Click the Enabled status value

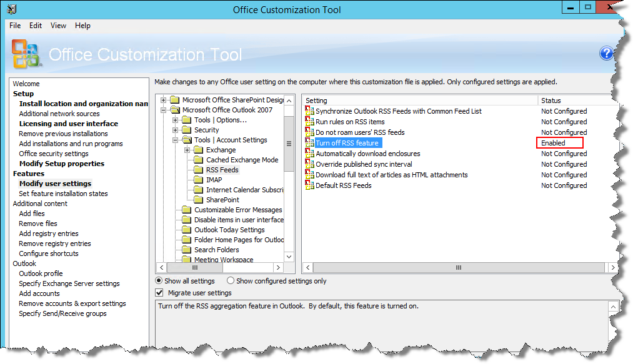click(x=553, y=143)
